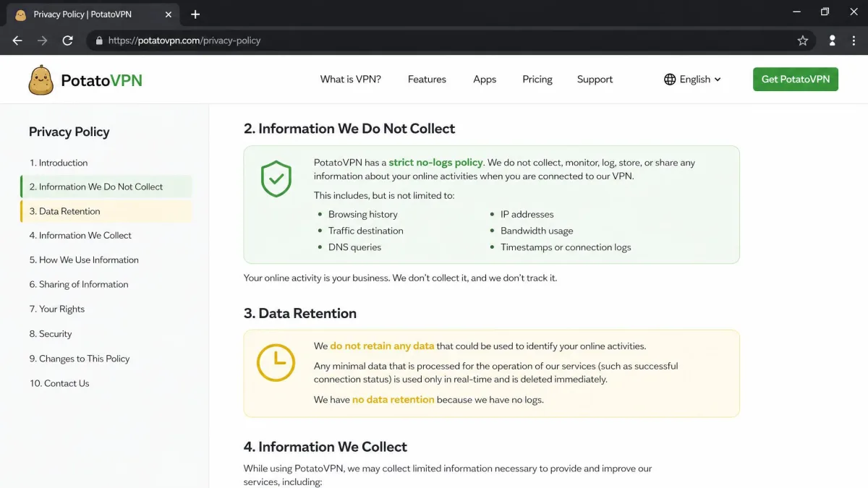Bookmark this page with the star icon

803,40
